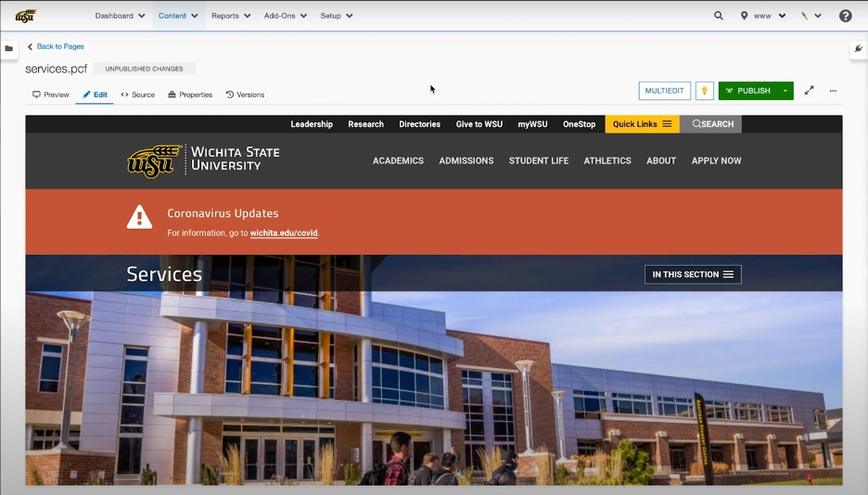Viewport: 868px width, 495px height.
Task: Open the file navigation folder sidebar icon
Action: click(x=9, y=49)
